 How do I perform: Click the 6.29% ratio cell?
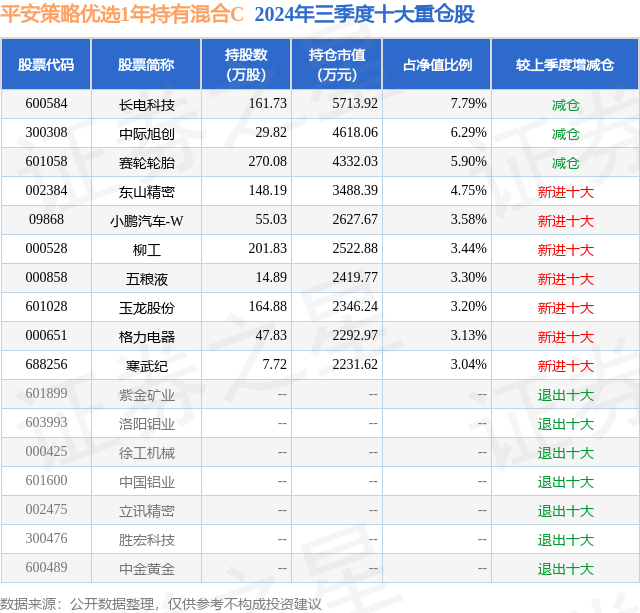coord(469,133)
